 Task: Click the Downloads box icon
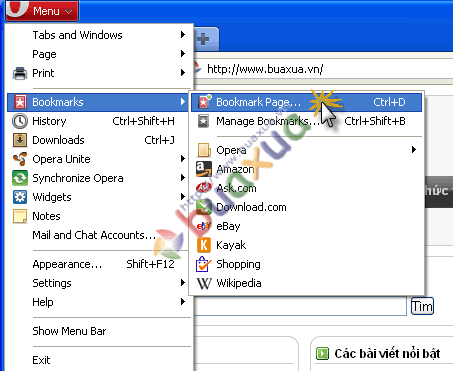coord(20,140)
